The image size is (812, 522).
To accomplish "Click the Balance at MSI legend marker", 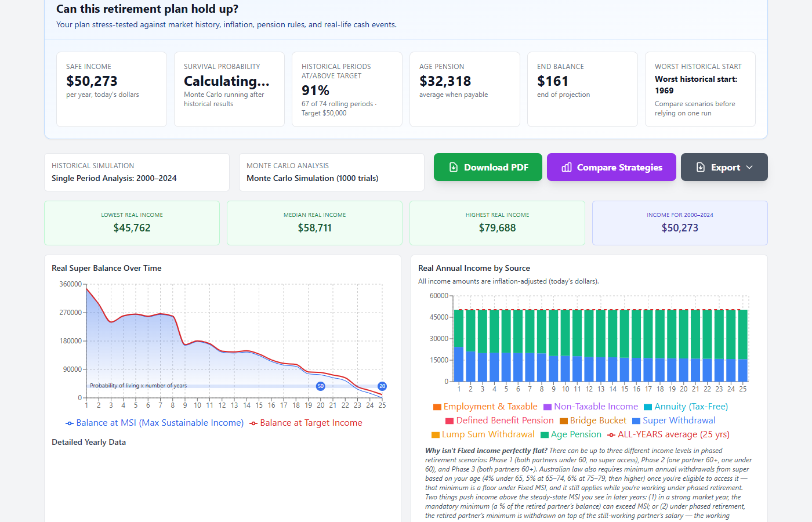I will tap(70, 423).
